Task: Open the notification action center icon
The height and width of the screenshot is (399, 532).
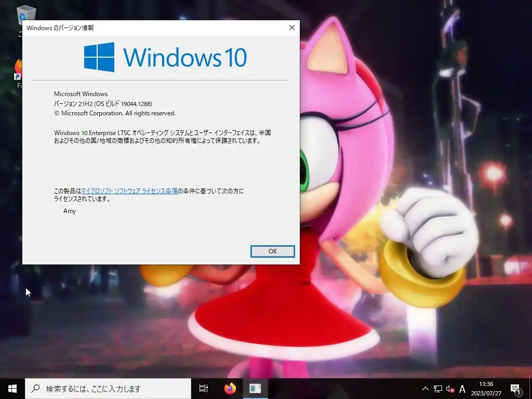Action: click(515, 389)
